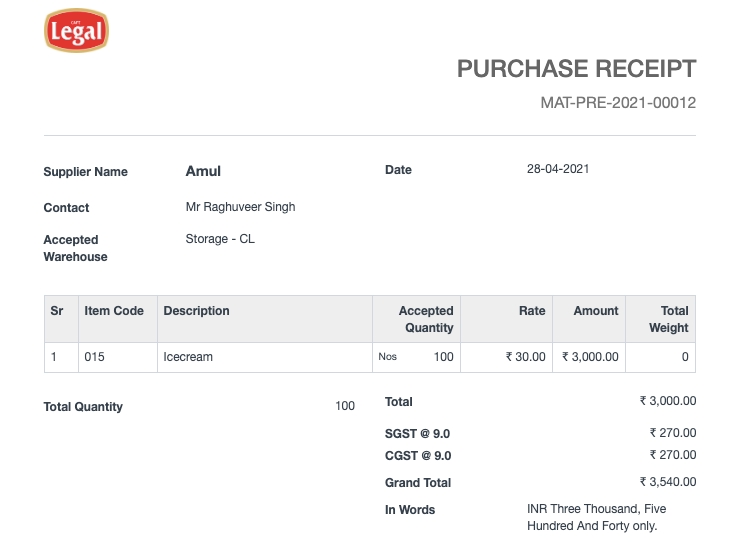Select the PURCHASE RECEIPT heading
The image size is (745, 545).
[x=576, y=69]
